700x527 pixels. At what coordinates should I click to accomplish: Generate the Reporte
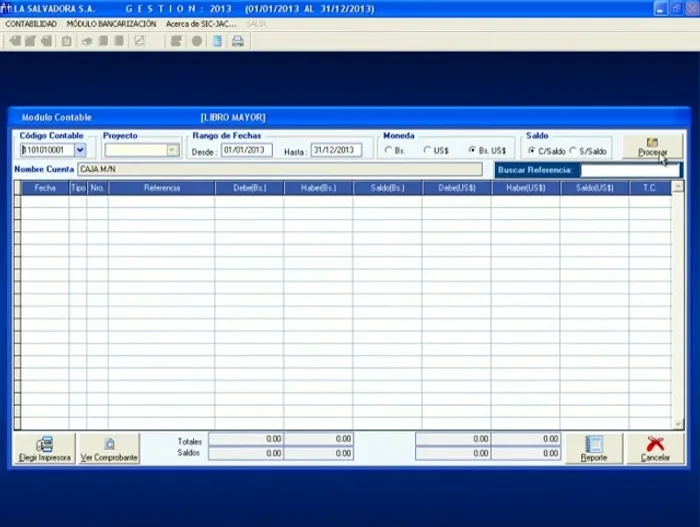click(x=594, y=449)
